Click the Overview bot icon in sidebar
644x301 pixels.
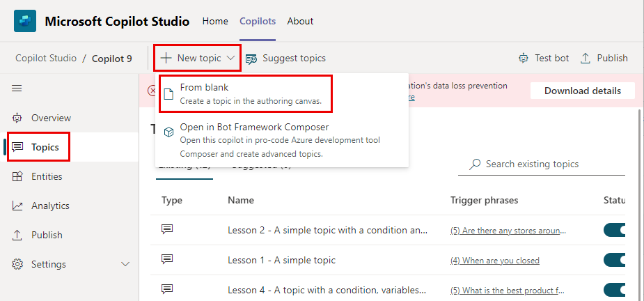click(17, 118)
